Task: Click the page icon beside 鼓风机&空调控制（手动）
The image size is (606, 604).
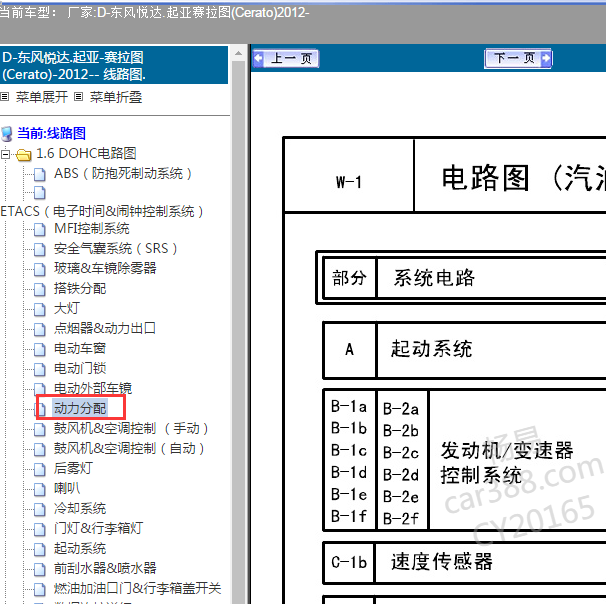Action: coord(39,429)
